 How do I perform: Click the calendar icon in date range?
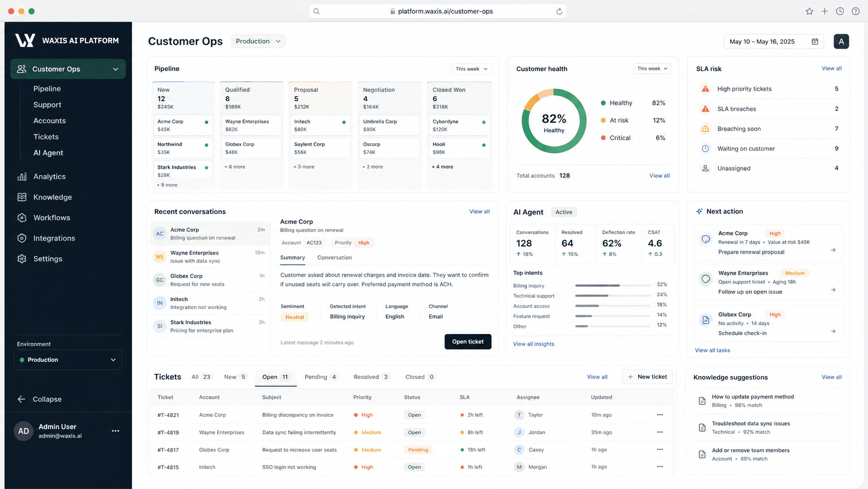815,42
